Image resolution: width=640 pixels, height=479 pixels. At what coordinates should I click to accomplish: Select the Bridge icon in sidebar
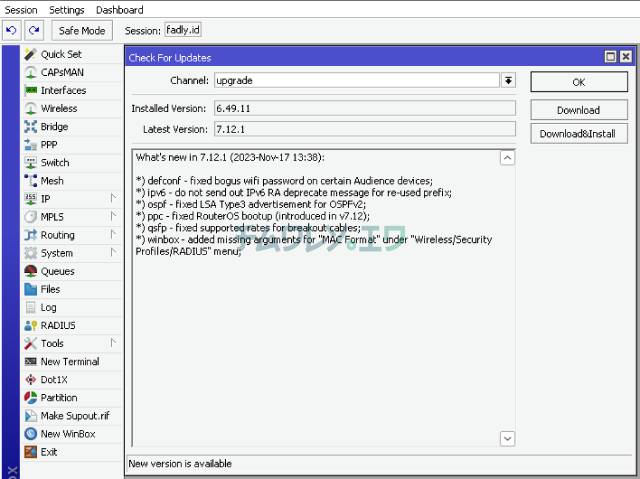point(31,127)
